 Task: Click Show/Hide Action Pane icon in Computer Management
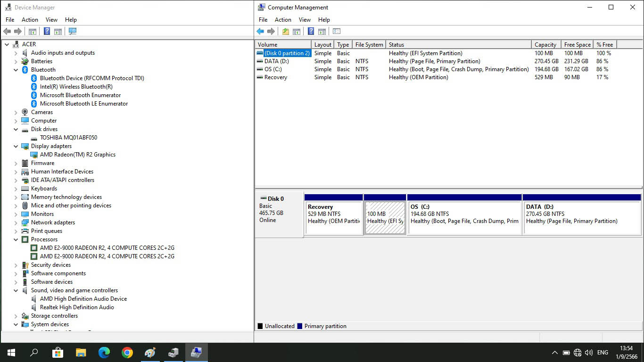[x=322, y=32]
